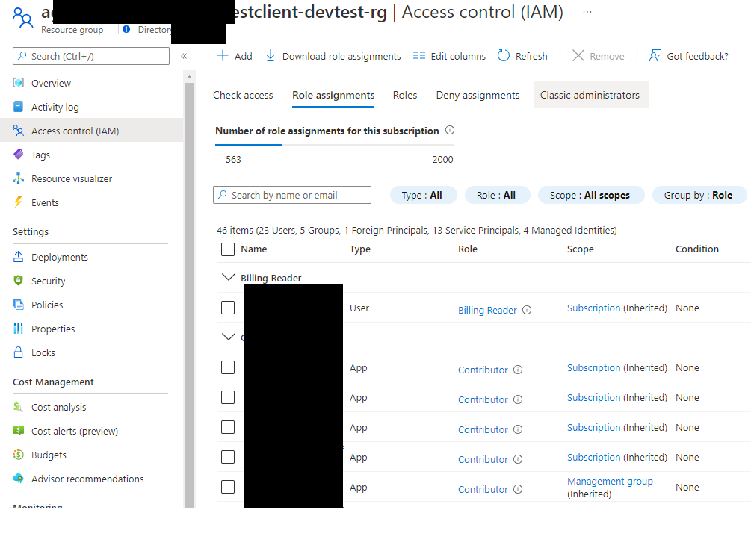Click the Properties bars icon
This screenshot has height=560, width=751.
[18, 329]
